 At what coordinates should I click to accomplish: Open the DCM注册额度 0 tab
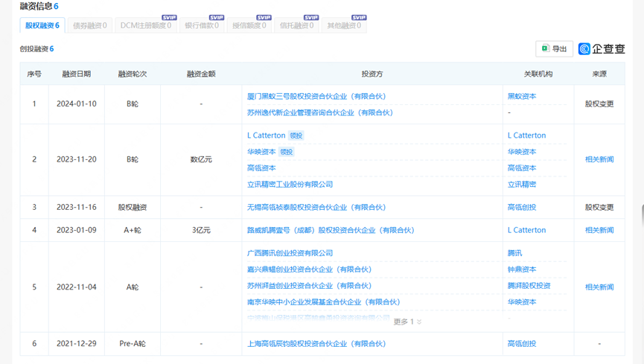click(146, 25)
